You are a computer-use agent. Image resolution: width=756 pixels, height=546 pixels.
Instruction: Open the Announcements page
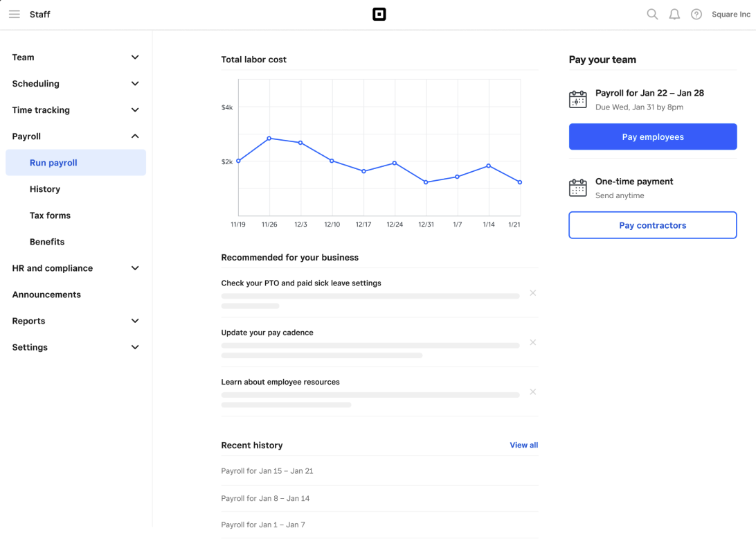[x=46, y=294]
